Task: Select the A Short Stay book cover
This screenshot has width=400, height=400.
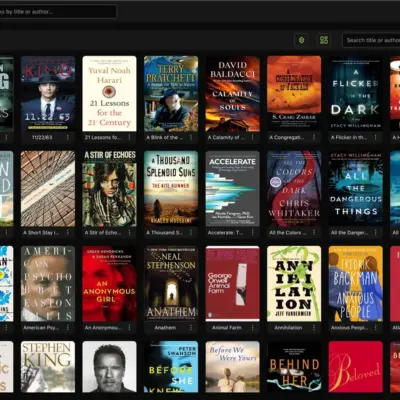Action: click(x=48, y=189)
